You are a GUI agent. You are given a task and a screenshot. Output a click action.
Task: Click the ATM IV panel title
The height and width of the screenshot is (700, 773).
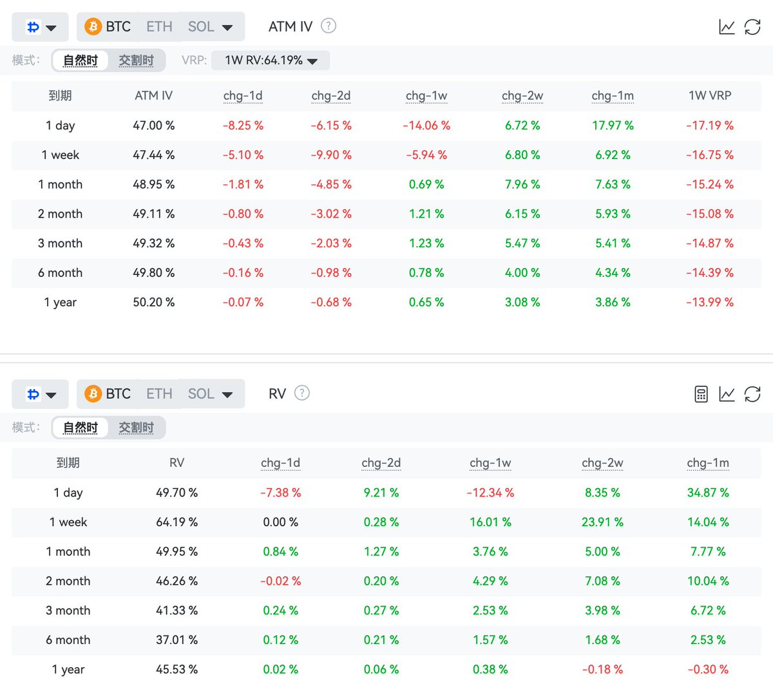point(291,26)
